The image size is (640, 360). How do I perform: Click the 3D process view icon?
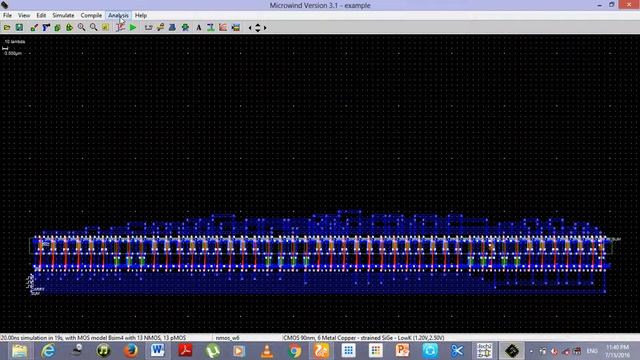[185, 27]
